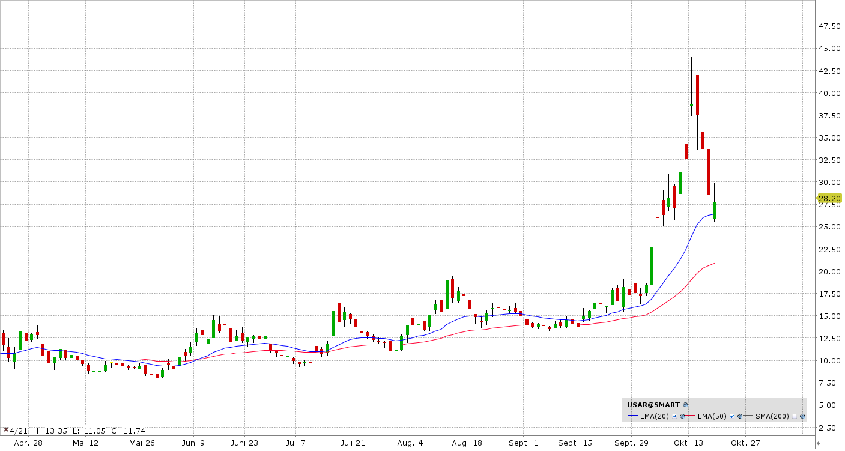The width and height of the screenshot is (845, 451).
Task: Click red line swatch in legend
Action: (689, 416)
